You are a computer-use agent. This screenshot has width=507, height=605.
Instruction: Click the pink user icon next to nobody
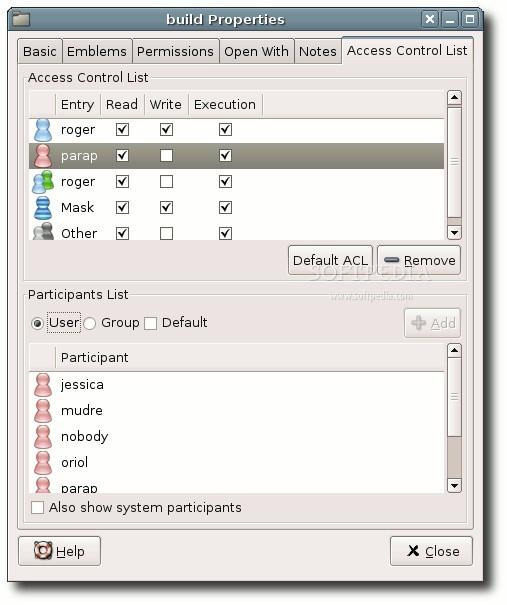pos(43,437)
